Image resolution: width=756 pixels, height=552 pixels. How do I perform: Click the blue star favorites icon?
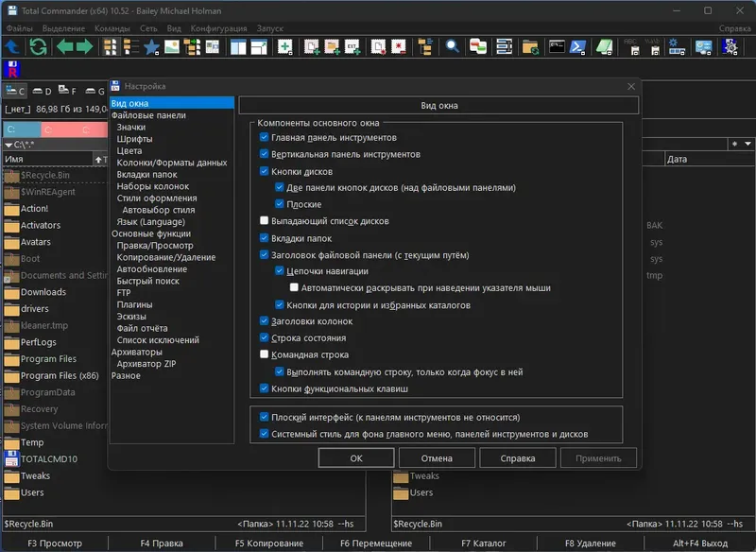pos(151,46)
